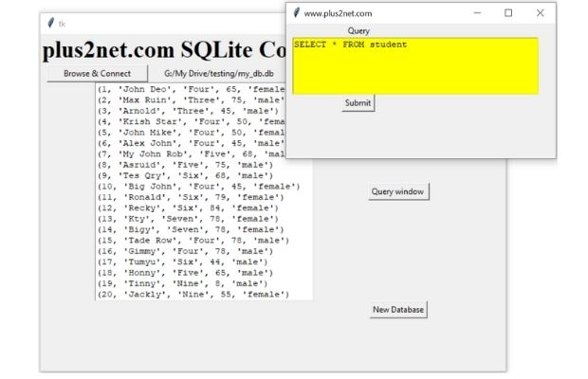This screenshot has width=588, height=379.
Task: Select row 15 'Tade Row'
Action: [193, 241]
